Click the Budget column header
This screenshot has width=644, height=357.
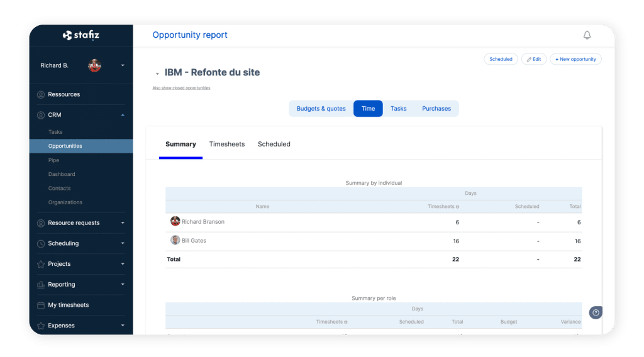click(508, 322)
